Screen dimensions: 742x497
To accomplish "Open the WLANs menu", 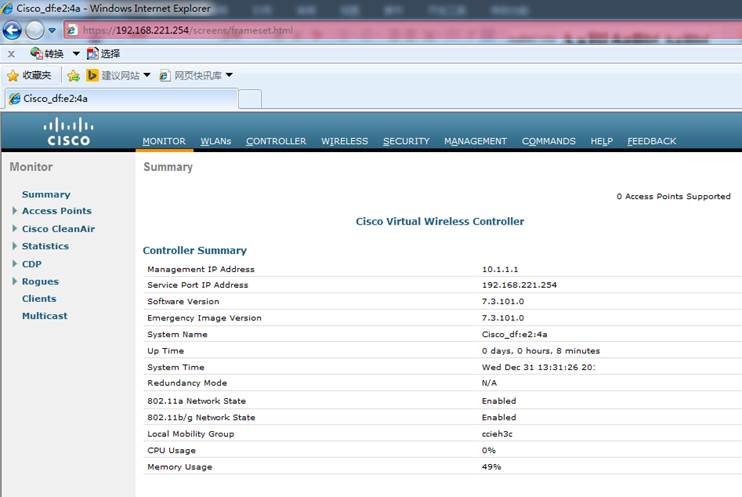I will [x=216, y=141].
